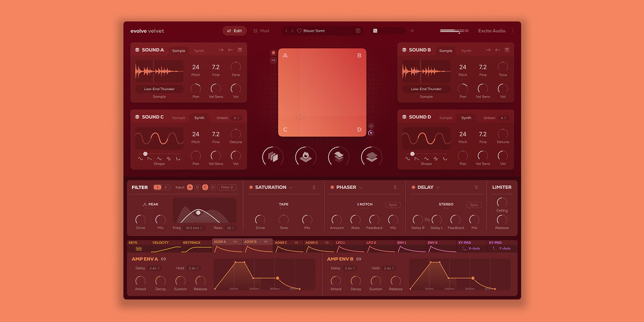The width and height of the screenshot is (644, 322).
Task: Select the first macro icon below the XY pad
Action: point(273,156)
